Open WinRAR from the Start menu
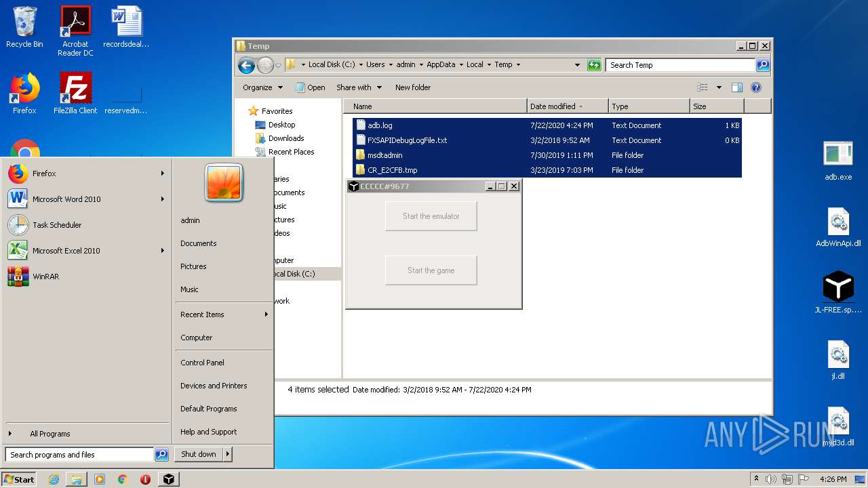 coord(87,277)
